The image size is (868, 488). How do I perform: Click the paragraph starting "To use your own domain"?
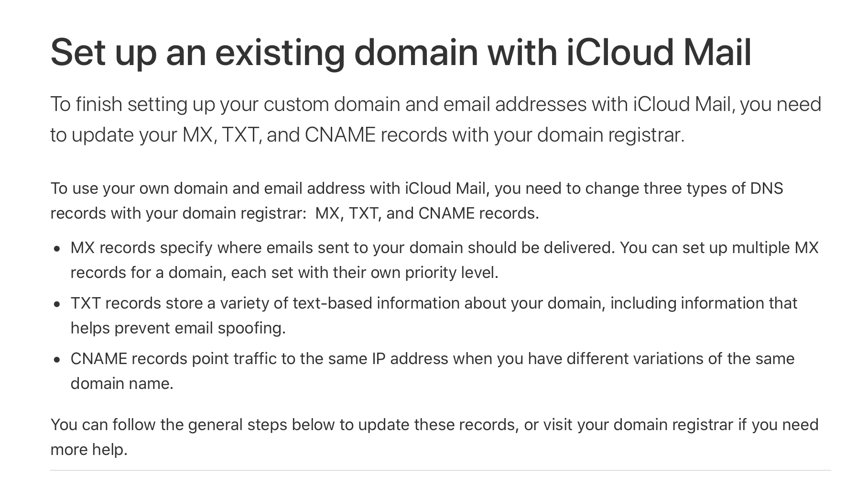coord(417,200)
